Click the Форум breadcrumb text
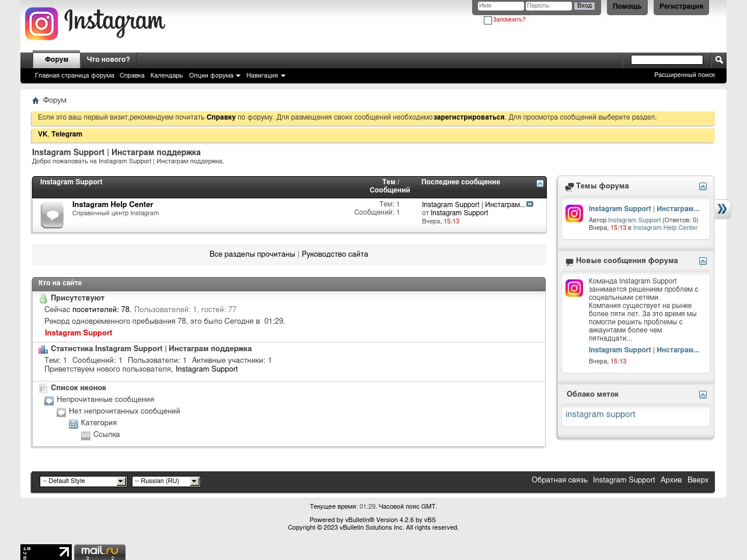The height and width of the screenshot is (560, 747). tap(55, 100)
